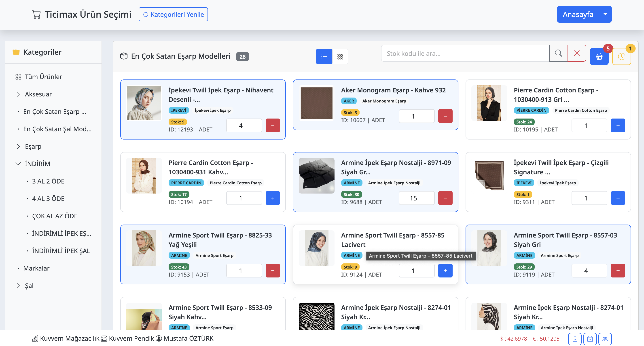Click Kategorileri Yenile button

point(173,14)
